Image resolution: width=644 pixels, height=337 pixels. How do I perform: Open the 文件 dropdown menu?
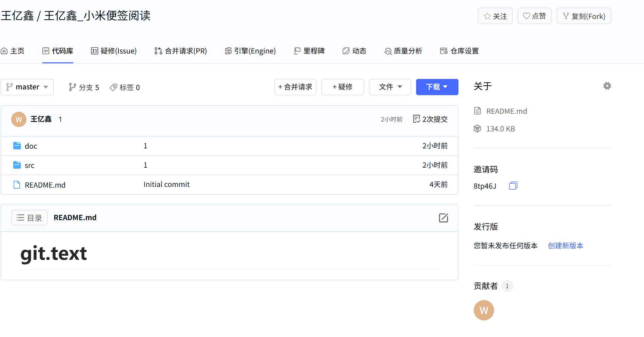point(390,87)
